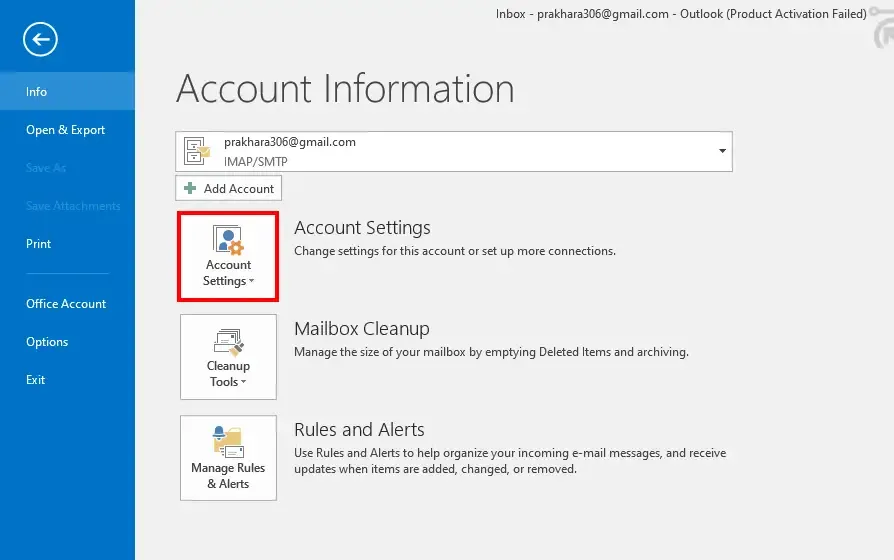Click the back arrow icon
This screenshot has height=560, width=894.
click(x=41, y=40)
